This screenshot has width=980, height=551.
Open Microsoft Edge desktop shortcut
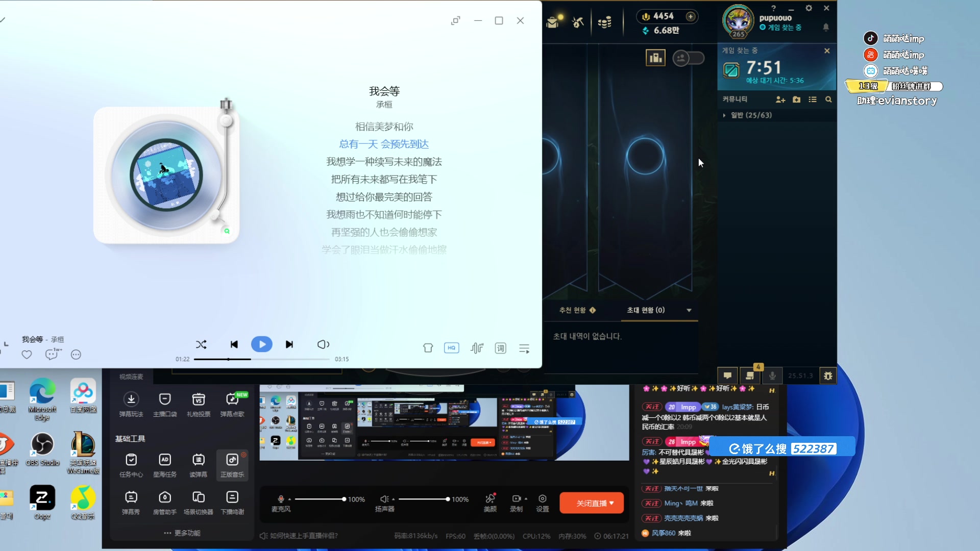pos(42,399)
